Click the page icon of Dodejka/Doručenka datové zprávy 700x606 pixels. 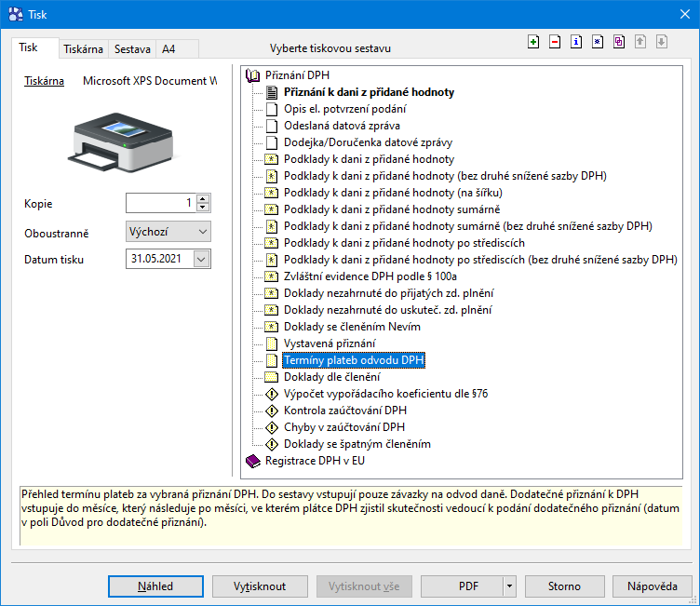point(272,142)
